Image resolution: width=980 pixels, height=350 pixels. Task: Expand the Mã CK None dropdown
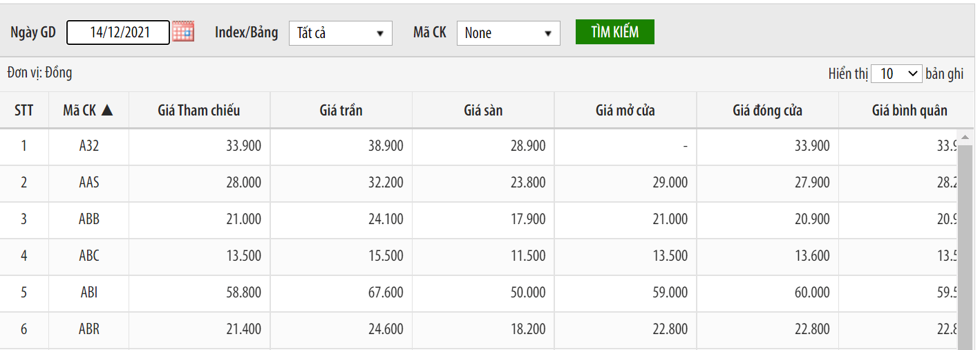point(508,33)
